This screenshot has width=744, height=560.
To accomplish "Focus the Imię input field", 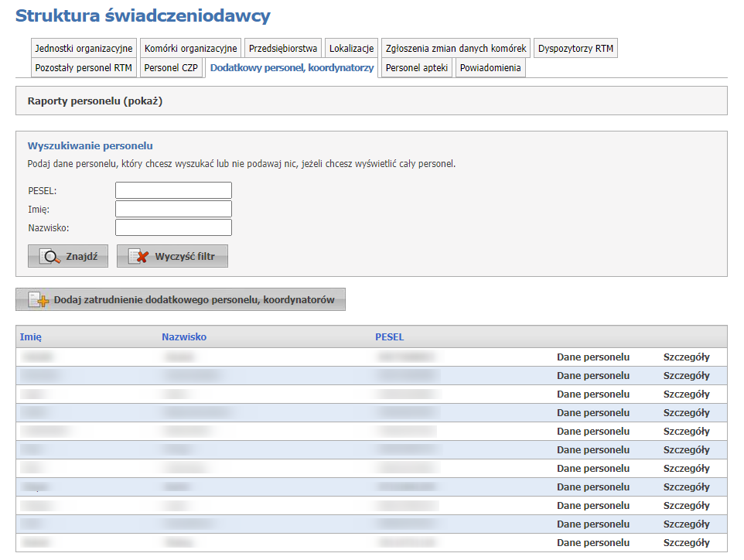I will coord(173,209).
